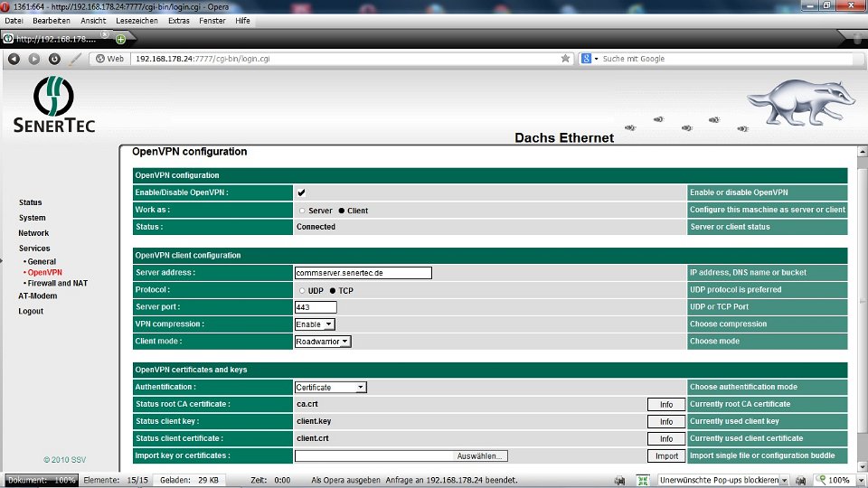Click the browser forward arrow button
The height and width of the screenshot is (488, 868).
pyautogui.click(x=33, y=59)
